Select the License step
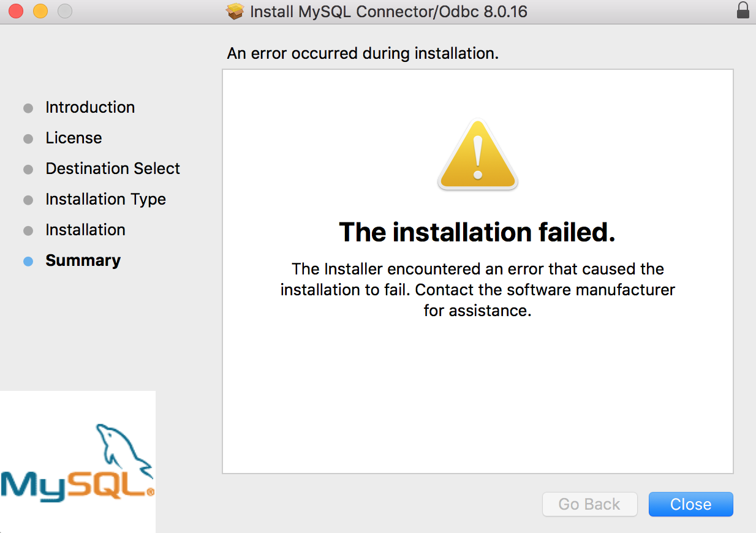 pyautogui.click(x=73, y=138)
